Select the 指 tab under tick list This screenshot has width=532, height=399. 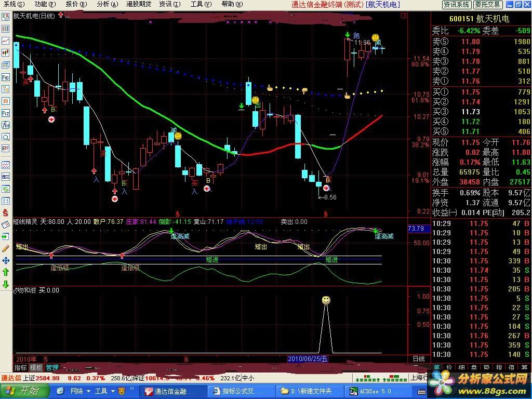499,367
